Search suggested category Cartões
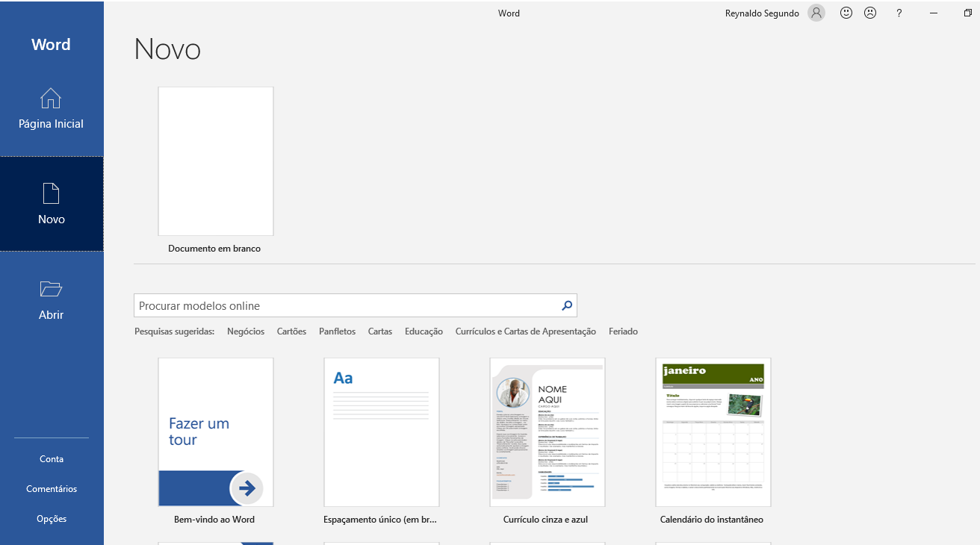980x545 pixels. point(291,331)
